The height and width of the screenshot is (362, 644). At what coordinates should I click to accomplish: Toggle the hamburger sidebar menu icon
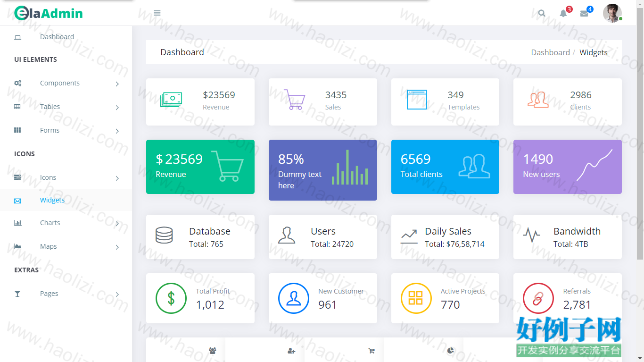[x=157, y=13]
